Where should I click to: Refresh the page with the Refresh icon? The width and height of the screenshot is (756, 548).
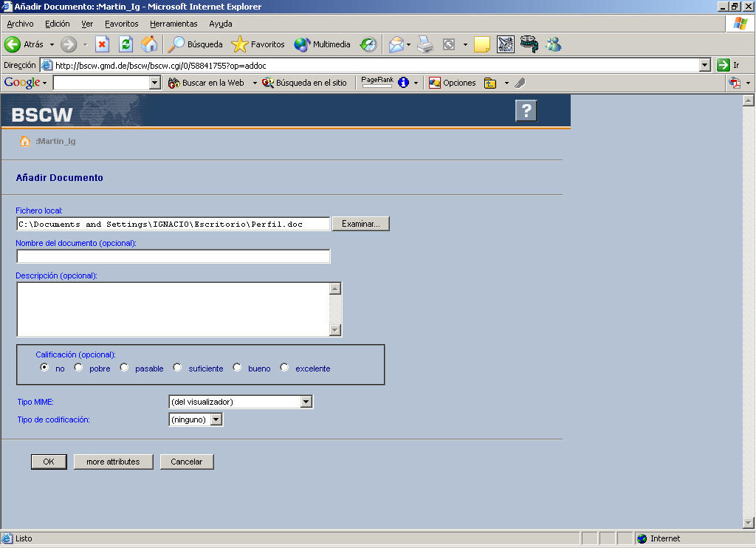point(126,44)
